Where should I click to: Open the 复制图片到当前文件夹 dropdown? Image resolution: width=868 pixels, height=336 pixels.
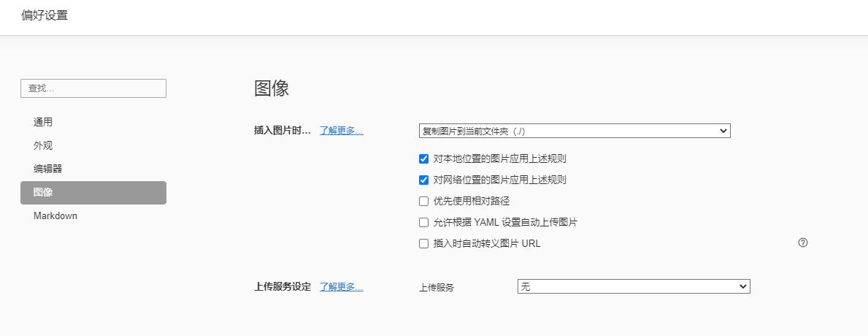(575, 131)
